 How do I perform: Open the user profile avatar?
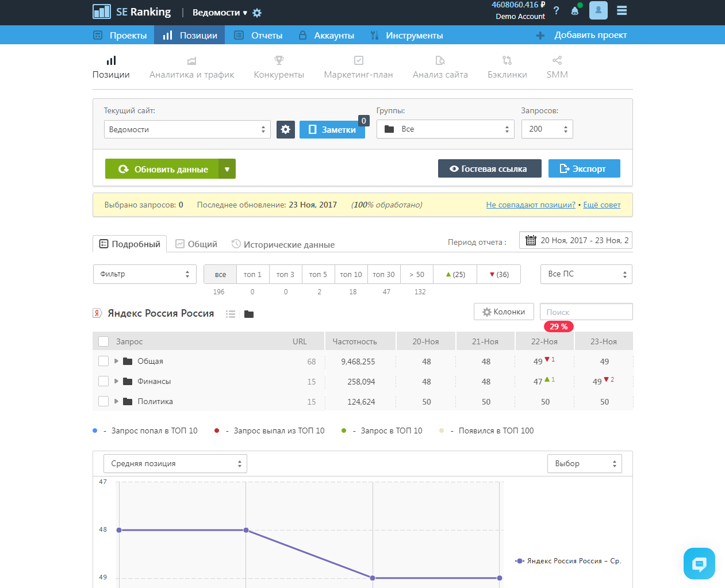coord(598,10)
